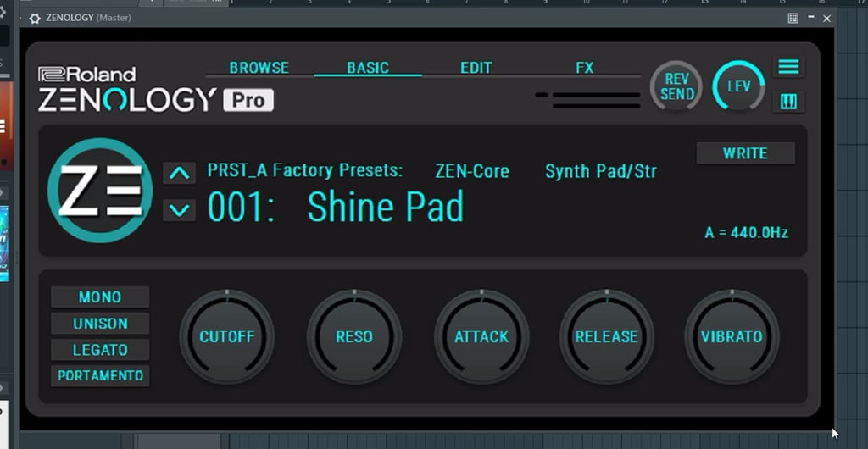Open the PRST_A Factory Presets bank selector
868x449 pixels.
click(305, 170)
